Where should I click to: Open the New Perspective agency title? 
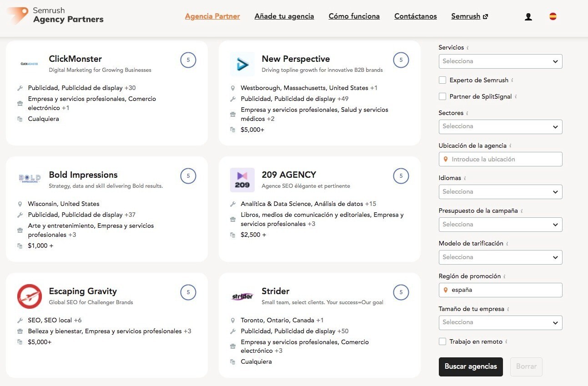(x=296, y=59)
